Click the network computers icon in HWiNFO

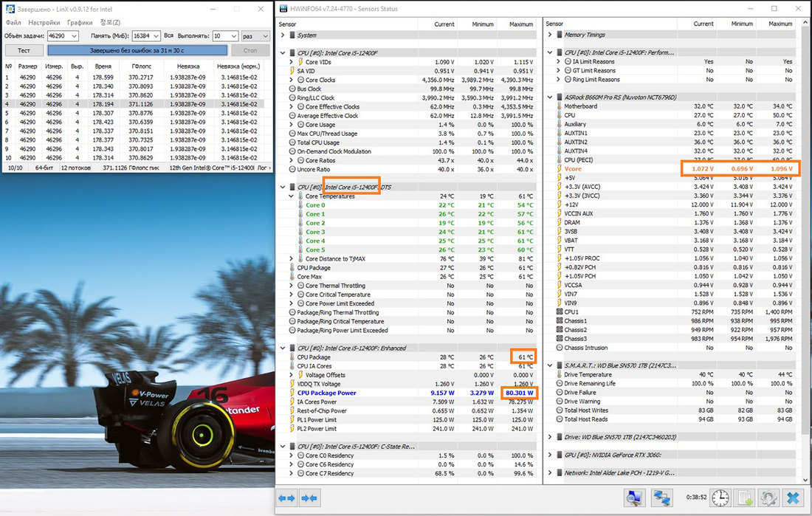click(661, 498)
